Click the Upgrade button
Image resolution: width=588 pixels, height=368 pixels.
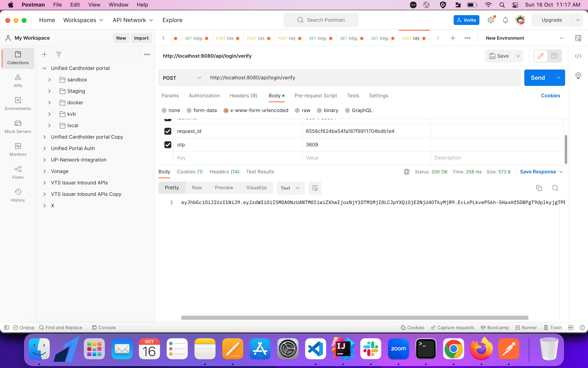point(551,20)
